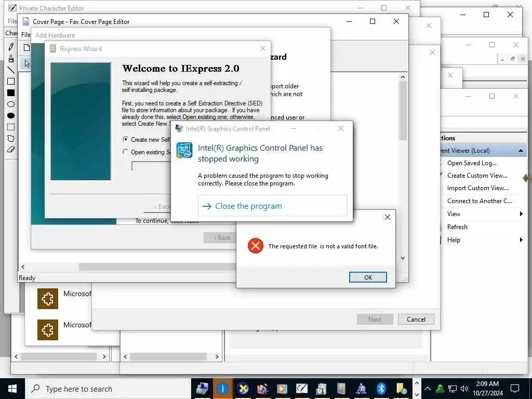Select the pointer tool in Fax Cover Page Editor
Image resolution: width=532 pixels, height=399 pixels.
coord(26,63)
